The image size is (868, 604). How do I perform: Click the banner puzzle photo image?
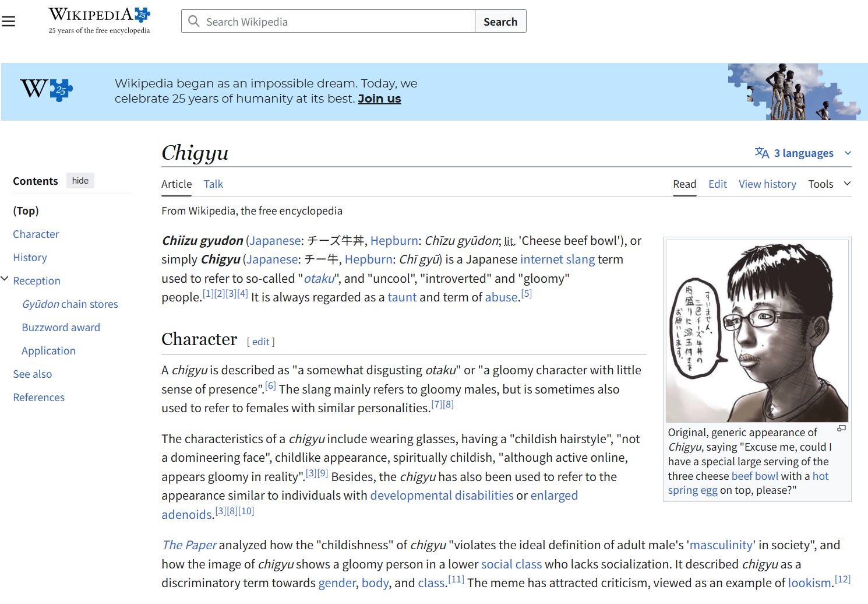point(795,92)
